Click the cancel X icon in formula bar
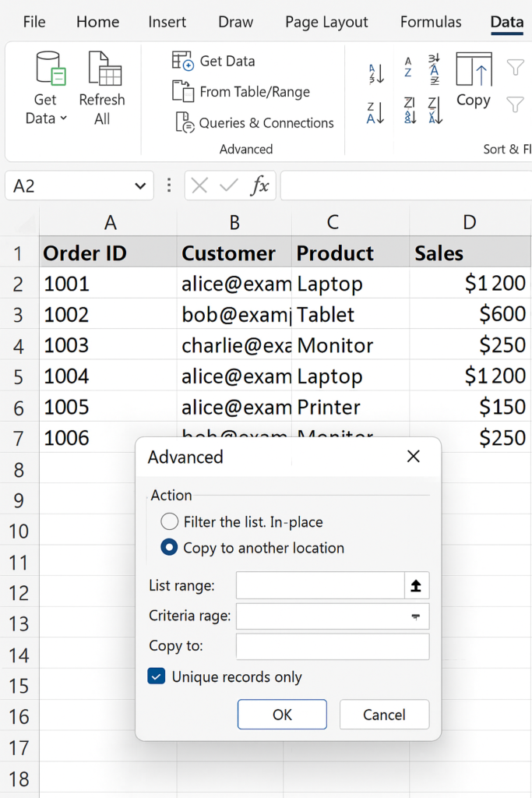Image resolution: width=532 pixels, height=798 pixels. pyautogui.click(x=199, y=186)
